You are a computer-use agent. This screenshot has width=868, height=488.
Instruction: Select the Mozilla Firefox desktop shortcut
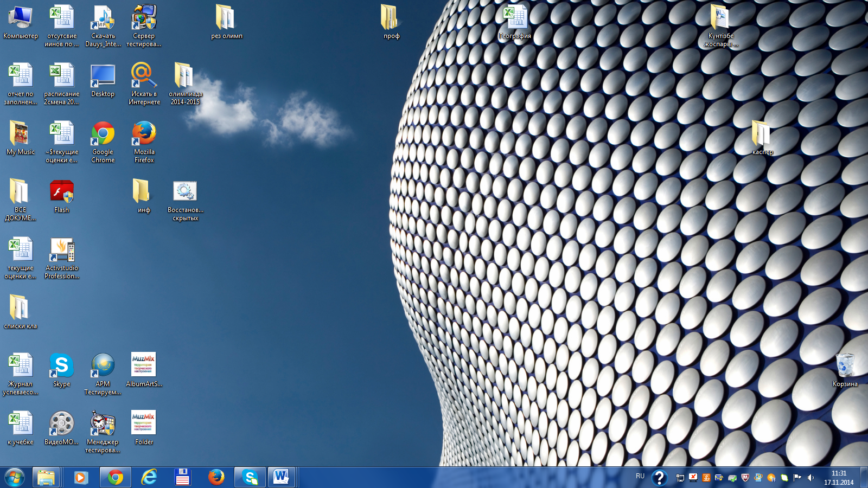pyautogui.click(x=144, y=142)
